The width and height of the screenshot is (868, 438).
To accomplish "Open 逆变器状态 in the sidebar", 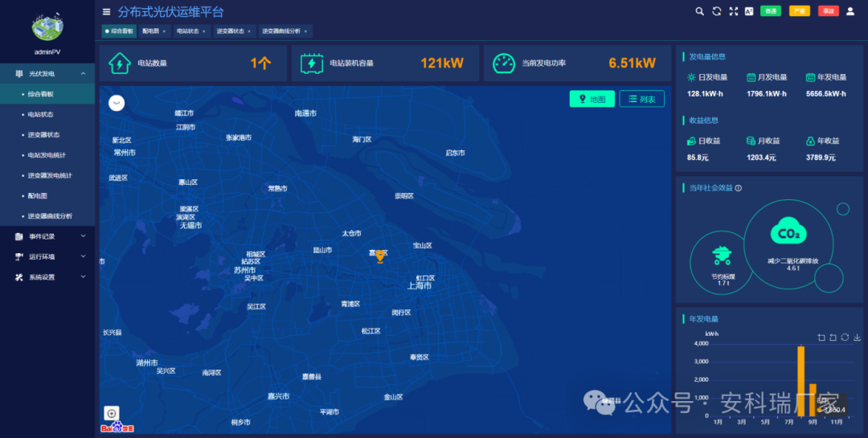I will click(47, 135).
